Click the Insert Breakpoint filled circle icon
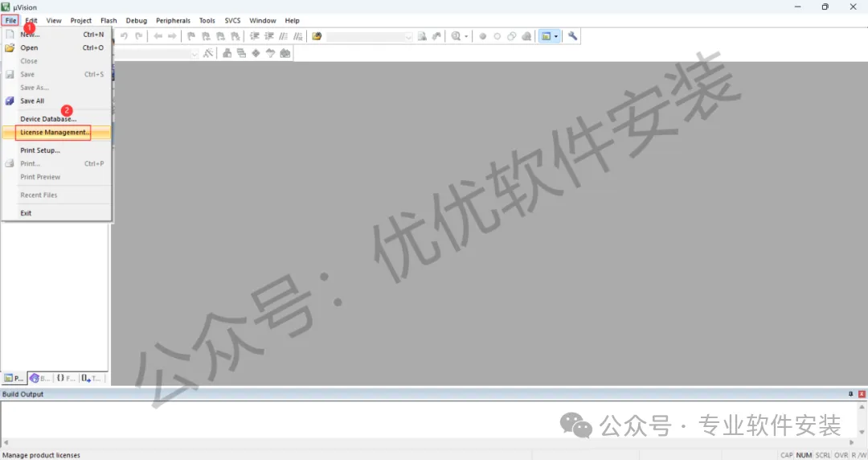The image size is (868, 460). click(x=483, y=36)
